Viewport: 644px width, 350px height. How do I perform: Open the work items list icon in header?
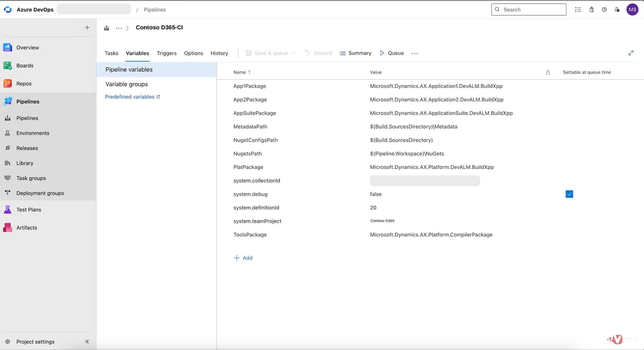pyautogui.click(x=578, y=10)
